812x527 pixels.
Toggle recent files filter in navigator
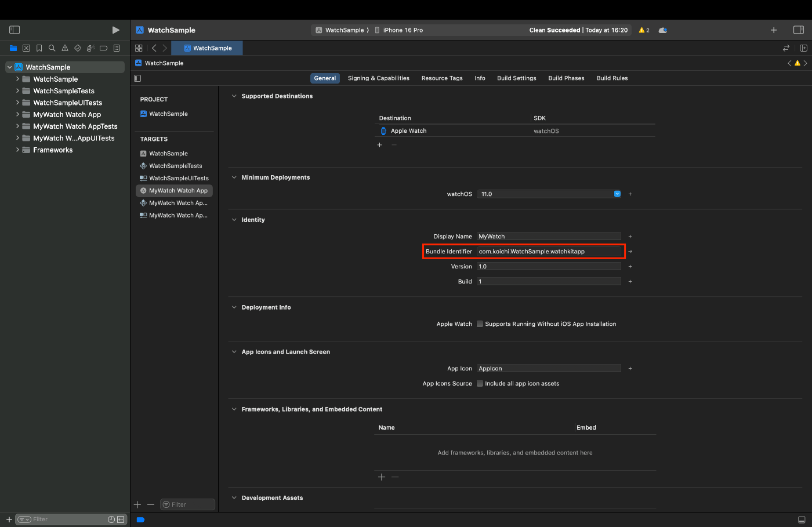coord(111,519)
